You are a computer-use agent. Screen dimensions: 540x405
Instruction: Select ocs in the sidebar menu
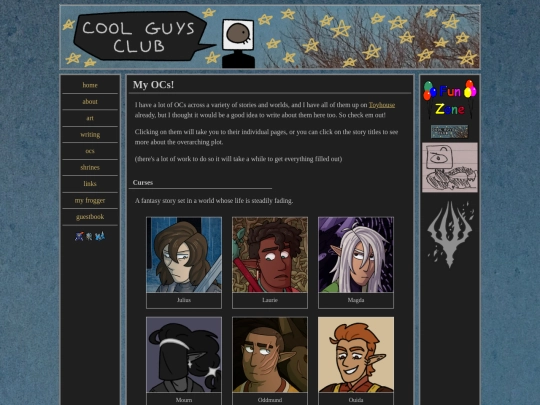point(90,151)
